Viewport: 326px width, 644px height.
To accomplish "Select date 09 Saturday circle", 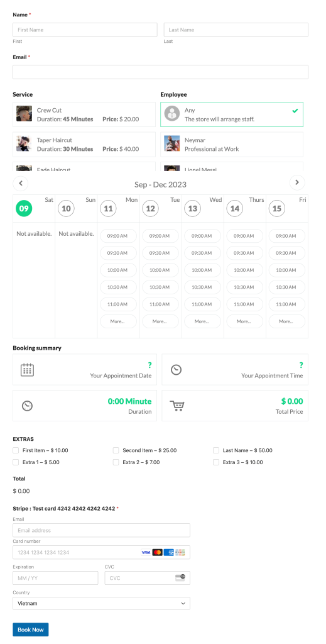I will (x=24, y=209).
